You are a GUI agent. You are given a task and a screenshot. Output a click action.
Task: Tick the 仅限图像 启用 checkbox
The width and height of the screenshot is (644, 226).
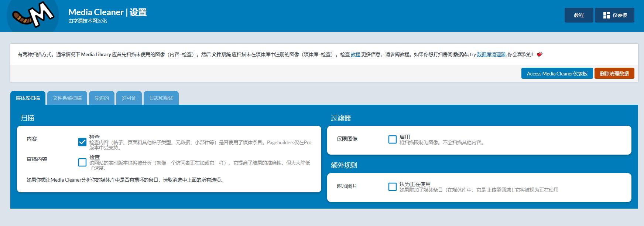(393, 139)
